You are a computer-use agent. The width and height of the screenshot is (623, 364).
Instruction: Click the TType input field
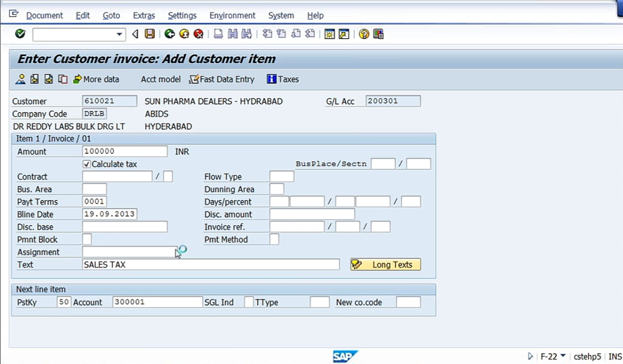(x=320, y=302)
